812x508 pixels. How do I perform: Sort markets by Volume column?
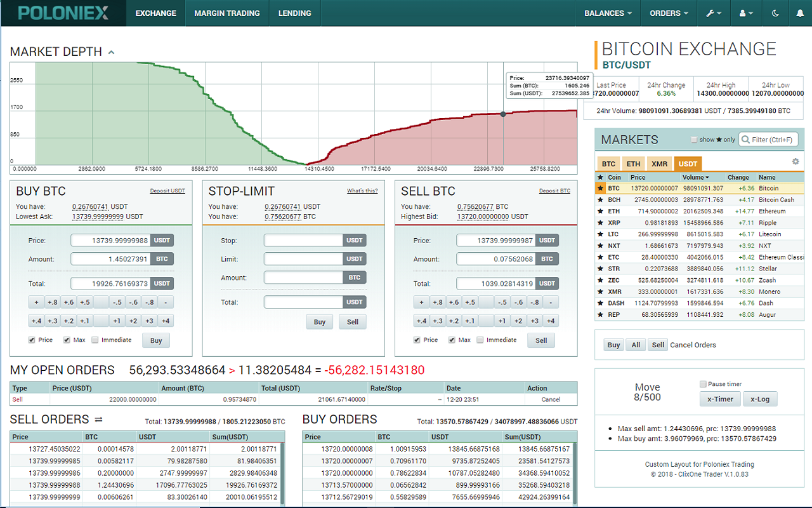coord(696,177)
